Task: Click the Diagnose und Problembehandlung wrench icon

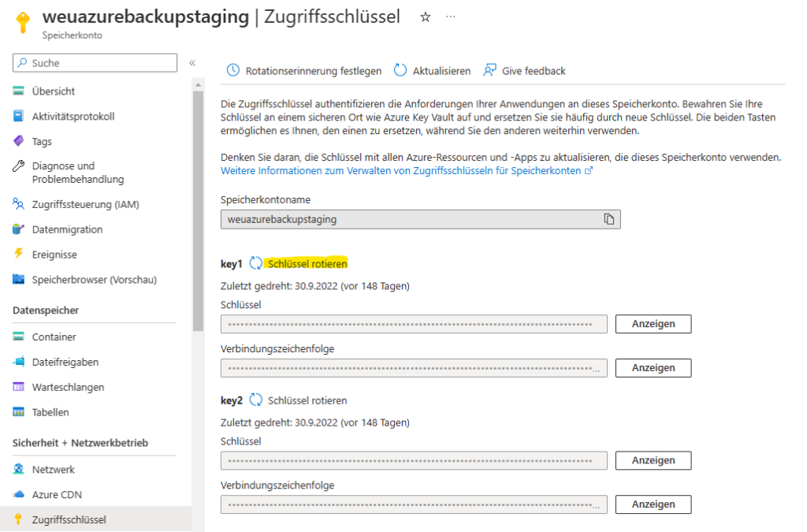Action: point(19,166)
